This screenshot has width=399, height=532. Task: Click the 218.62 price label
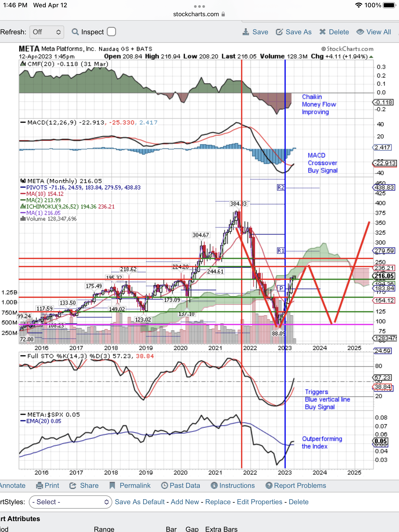coord(128,269)
